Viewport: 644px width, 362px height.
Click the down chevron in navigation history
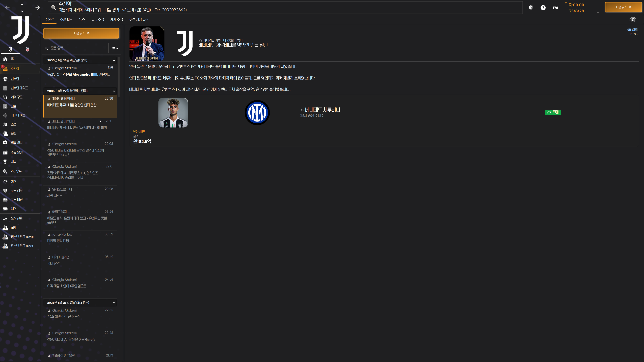click(22, 11)
